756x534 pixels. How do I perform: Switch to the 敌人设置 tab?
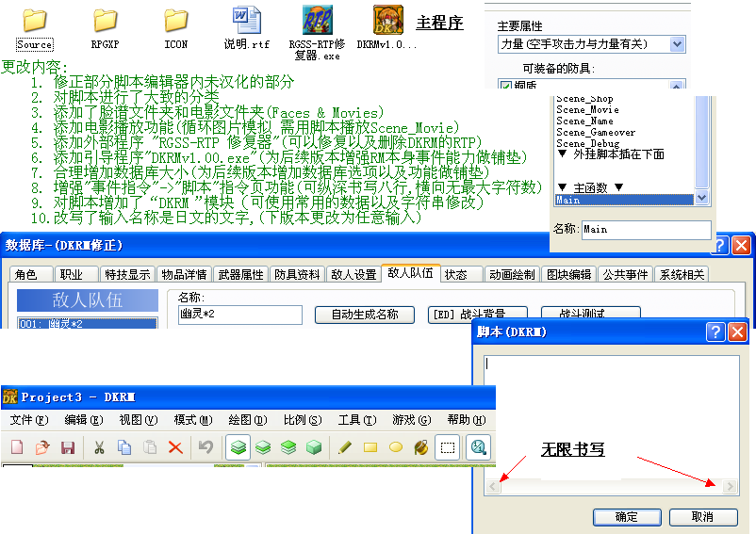pyautogui.click(x=353, y=274)
